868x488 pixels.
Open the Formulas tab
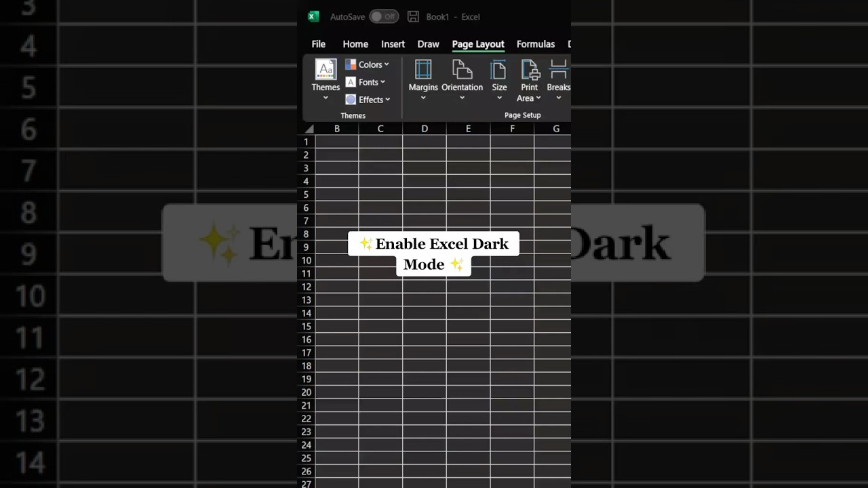(536, 44)
